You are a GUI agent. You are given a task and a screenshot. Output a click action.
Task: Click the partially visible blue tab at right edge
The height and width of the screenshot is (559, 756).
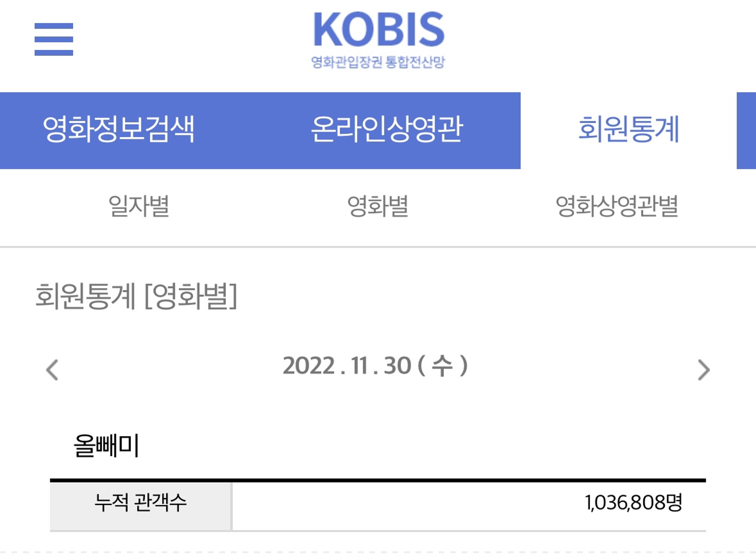[746, 130]
